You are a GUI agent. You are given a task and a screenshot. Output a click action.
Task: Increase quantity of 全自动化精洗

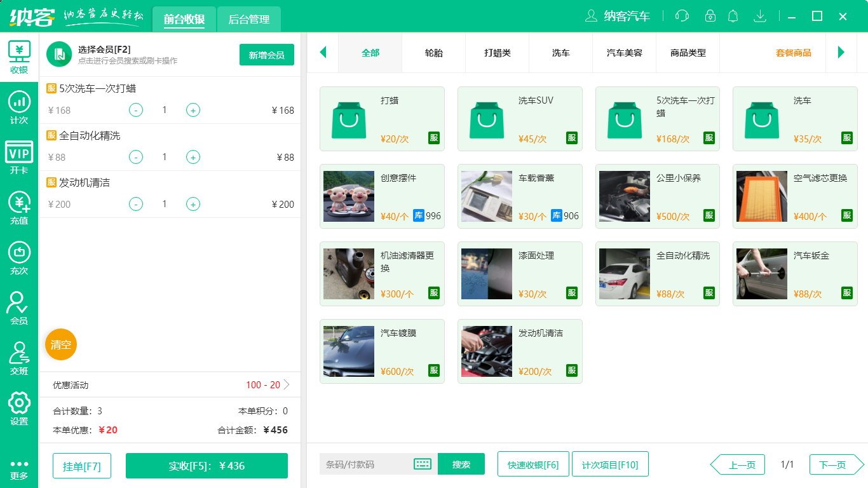[x=193, y=157]
